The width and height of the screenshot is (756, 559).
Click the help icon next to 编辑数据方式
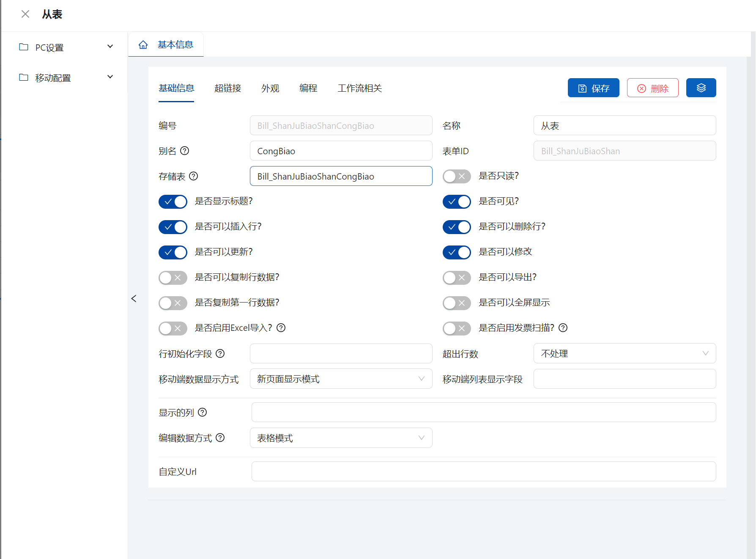[x=220, y=438]
